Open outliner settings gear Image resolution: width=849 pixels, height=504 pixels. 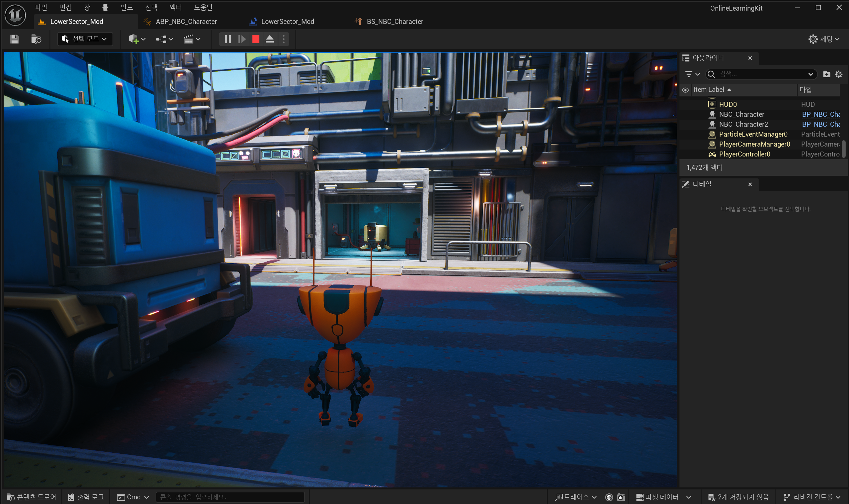pos(838,74)
